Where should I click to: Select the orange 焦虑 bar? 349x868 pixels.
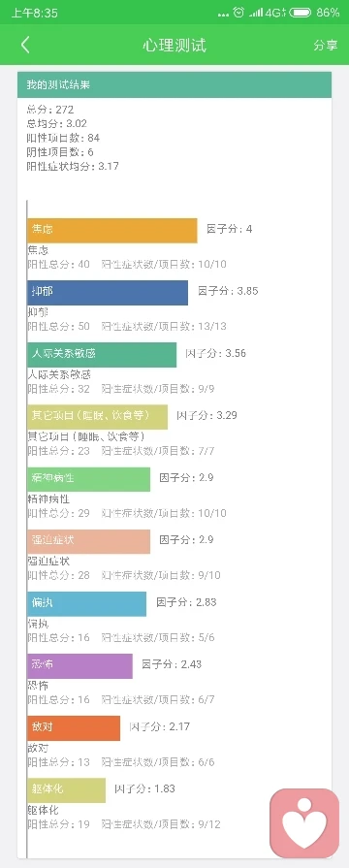click(112, 230)
